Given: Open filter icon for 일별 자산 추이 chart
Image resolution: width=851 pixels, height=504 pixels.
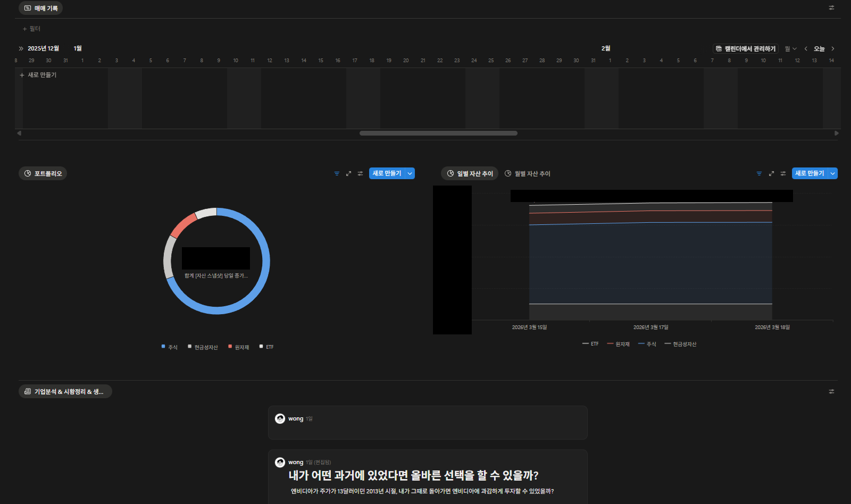Looking at the screenshot, I should coord(759,174).
